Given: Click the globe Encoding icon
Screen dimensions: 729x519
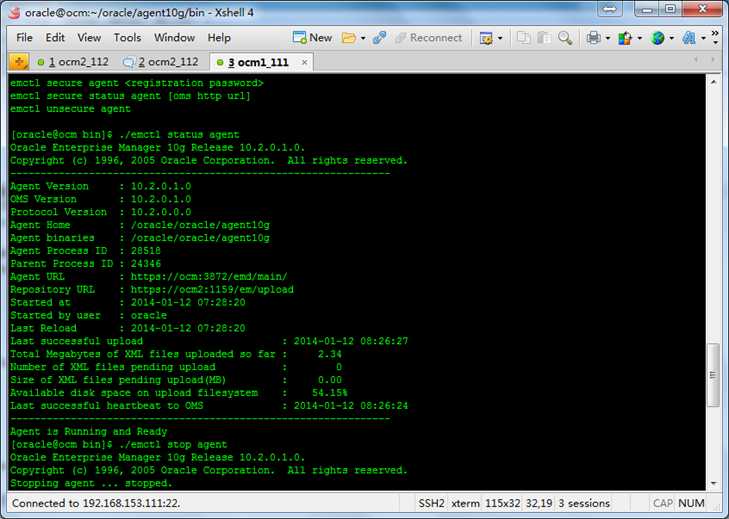Looking at the screenshot, I should tap(657, 38).
